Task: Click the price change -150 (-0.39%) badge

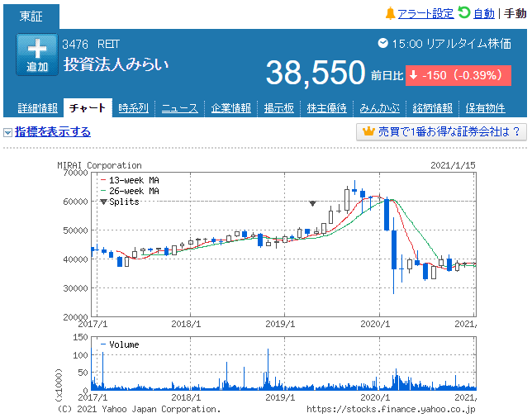Action: [458, 75]
